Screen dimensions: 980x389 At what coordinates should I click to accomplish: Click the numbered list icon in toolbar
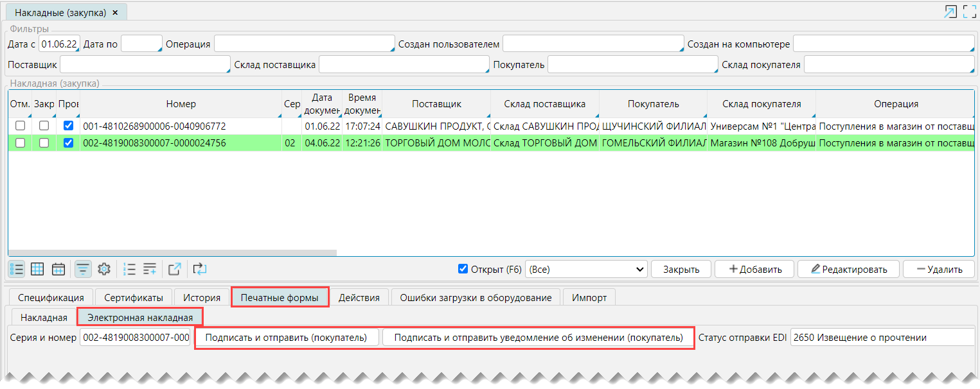pos(129,269)
